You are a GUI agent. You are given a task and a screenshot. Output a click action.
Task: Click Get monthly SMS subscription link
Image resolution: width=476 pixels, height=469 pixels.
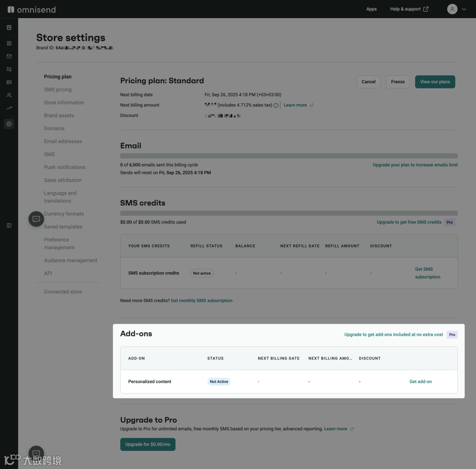click(201, 301)
